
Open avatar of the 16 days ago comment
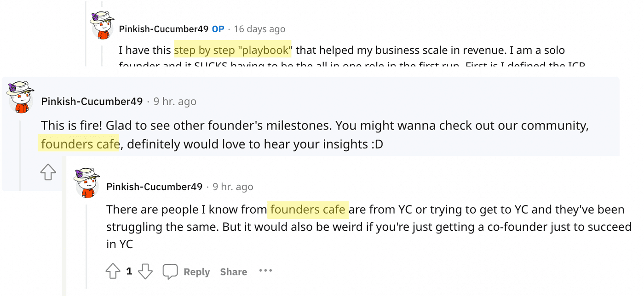[102, 26]
